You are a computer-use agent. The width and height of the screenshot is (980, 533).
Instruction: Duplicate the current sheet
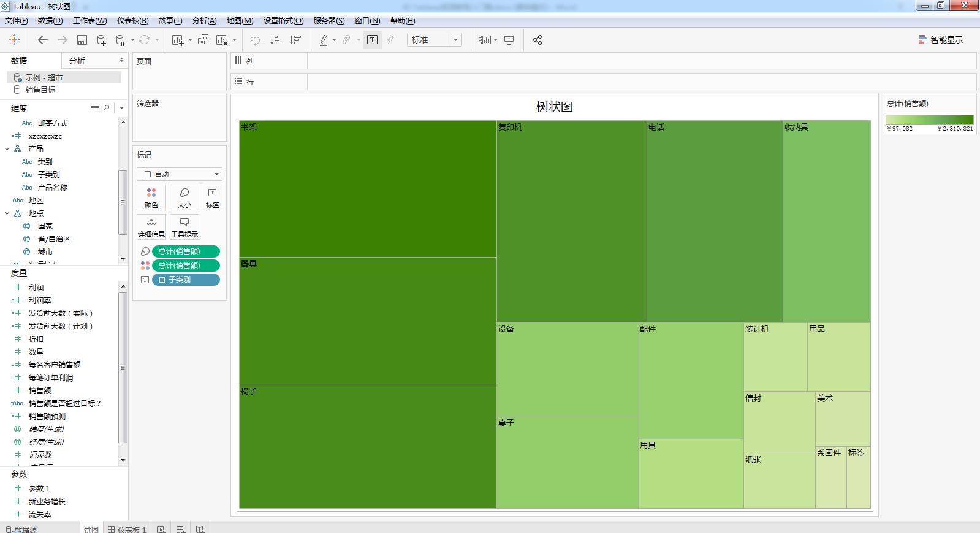[203, 40]
